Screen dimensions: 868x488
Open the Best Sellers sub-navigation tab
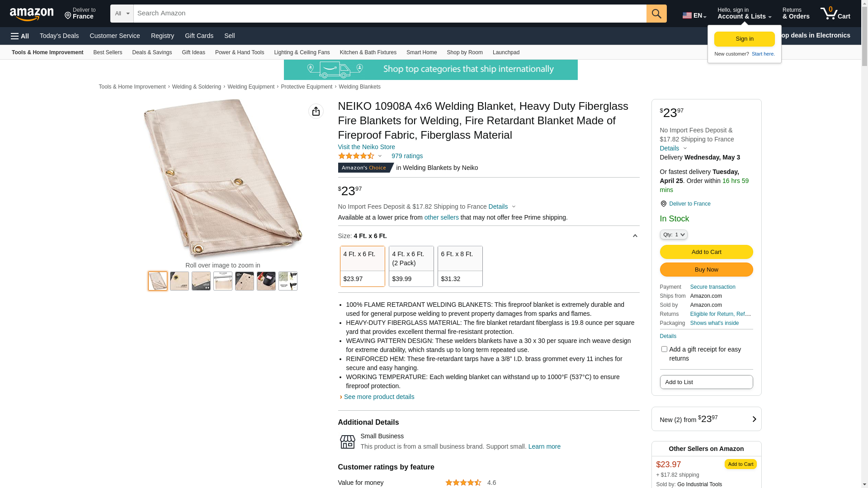point(108,52)
